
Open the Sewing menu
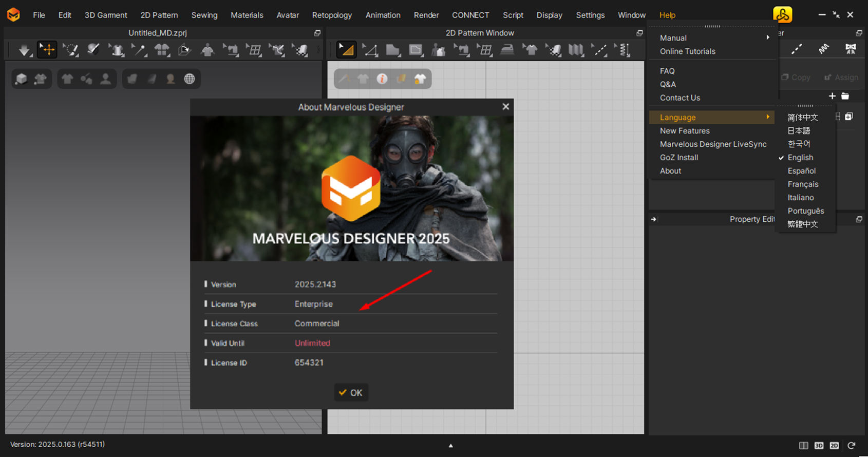point(204,15)
